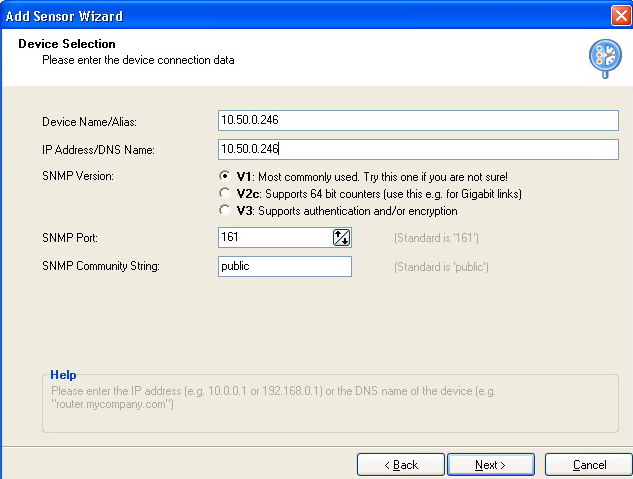Click the Back button
Viewport: 633px width, 479px height.
click(401, 465)
